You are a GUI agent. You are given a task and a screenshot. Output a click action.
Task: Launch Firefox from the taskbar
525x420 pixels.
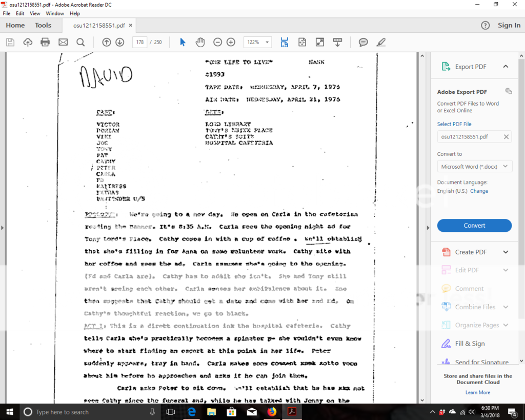point(272,412)
